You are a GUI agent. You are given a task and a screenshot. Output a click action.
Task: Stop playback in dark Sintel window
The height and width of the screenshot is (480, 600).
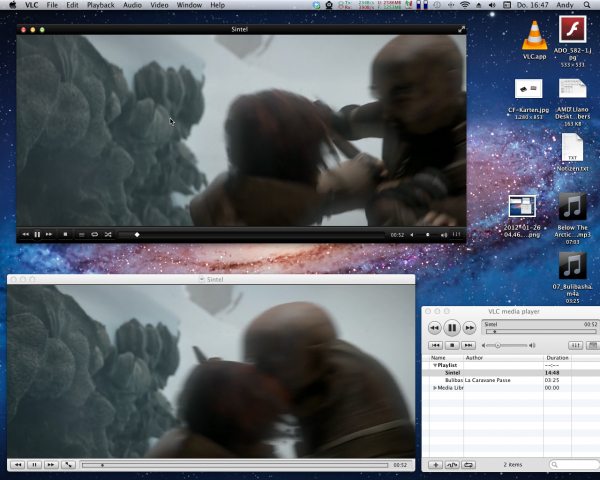point(65,234)
